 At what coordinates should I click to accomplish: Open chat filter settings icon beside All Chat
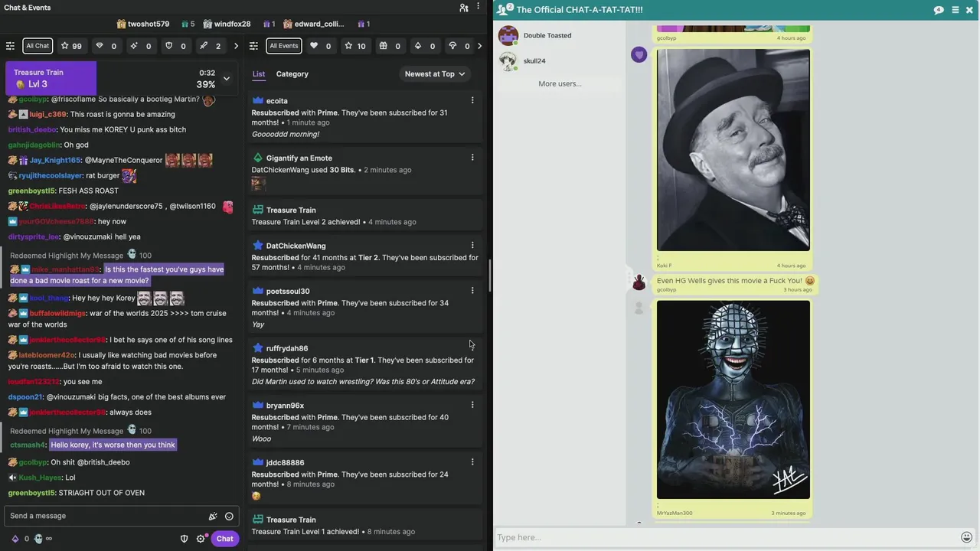(x=10, y=46)
